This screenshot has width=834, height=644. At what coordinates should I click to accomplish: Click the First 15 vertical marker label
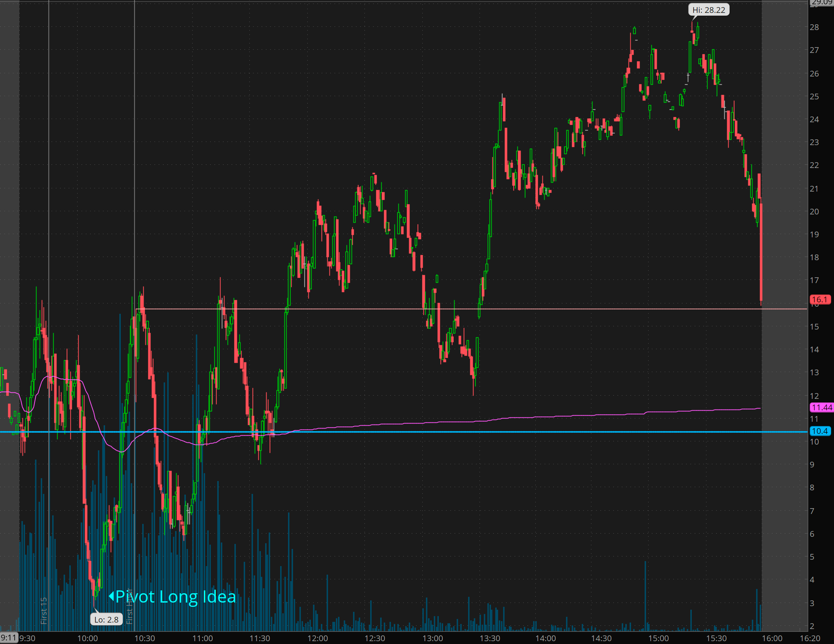tap(44, 610)
